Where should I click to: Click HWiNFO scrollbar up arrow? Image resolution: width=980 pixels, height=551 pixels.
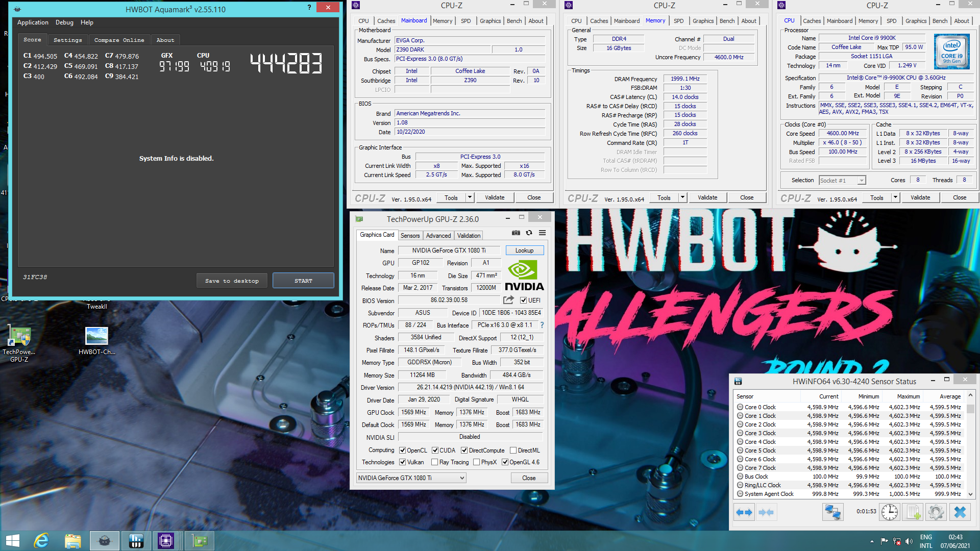point(970,395)
